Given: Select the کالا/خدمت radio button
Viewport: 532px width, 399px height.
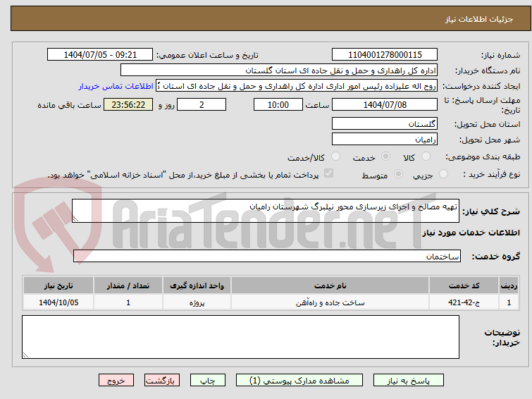Looking at the screenshot, I should [335, 156].
